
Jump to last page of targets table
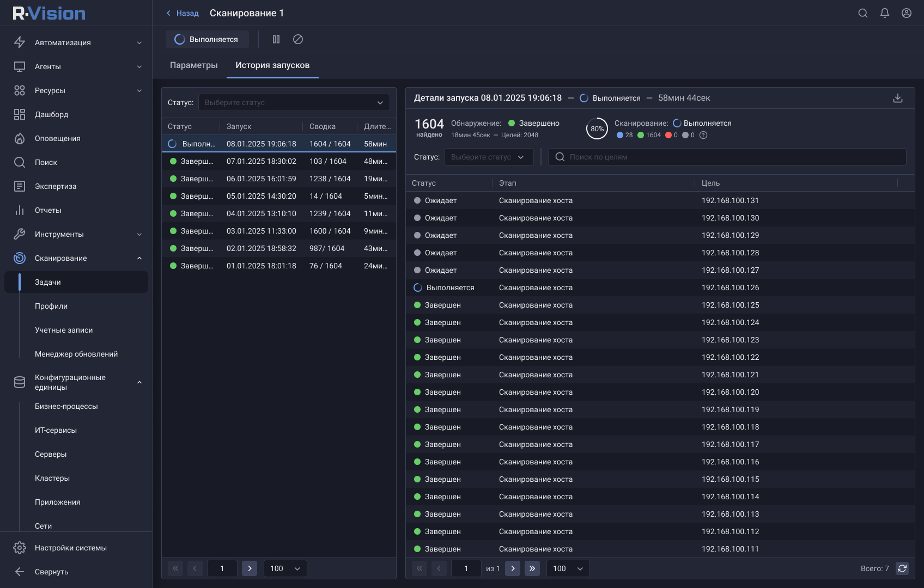(532, 568)
